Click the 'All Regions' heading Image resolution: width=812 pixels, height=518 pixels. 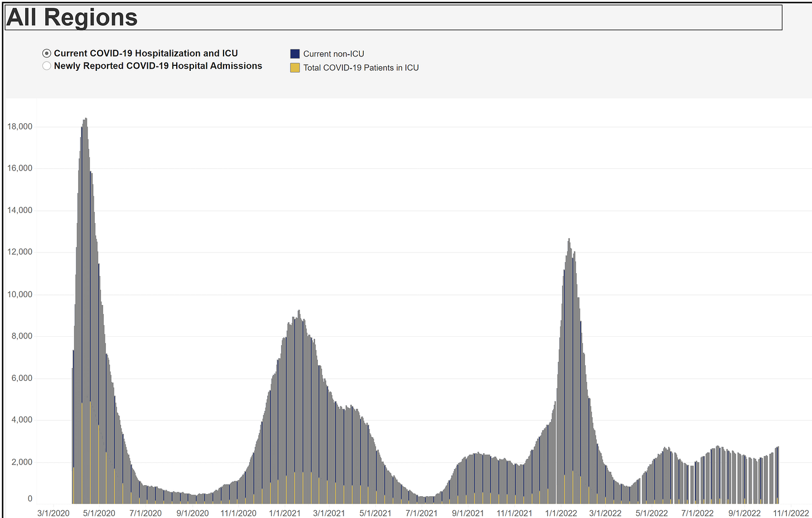click(x=72, y=17)
